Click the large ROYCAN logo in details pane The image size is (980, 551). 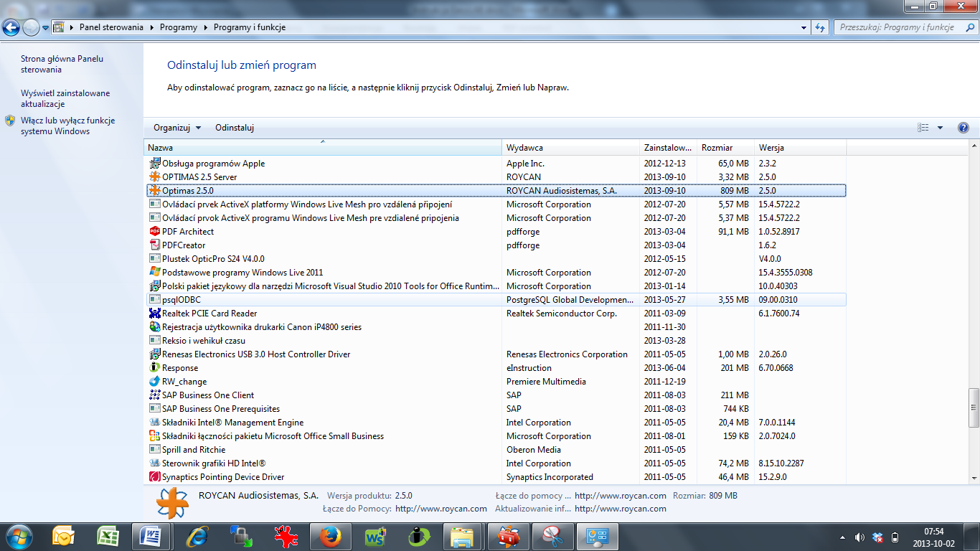pos(172,502)
